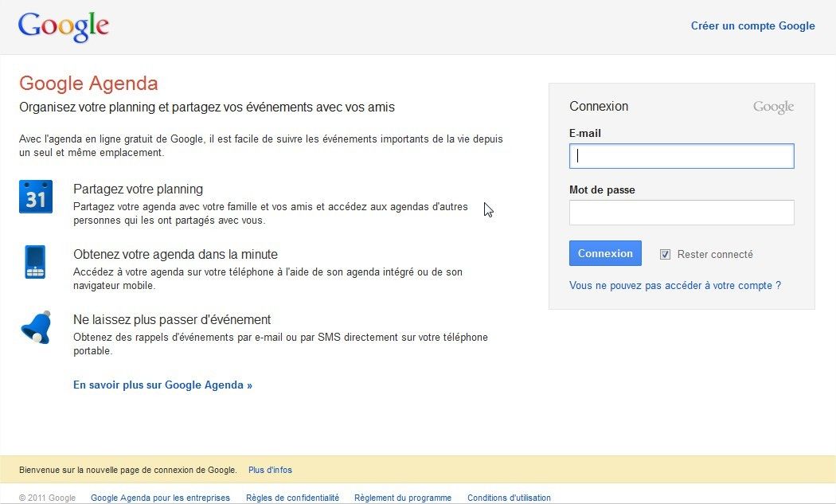836x504 pixels.
Task: Click the Partagez votre planning heading
Action: tap(138, 189)
